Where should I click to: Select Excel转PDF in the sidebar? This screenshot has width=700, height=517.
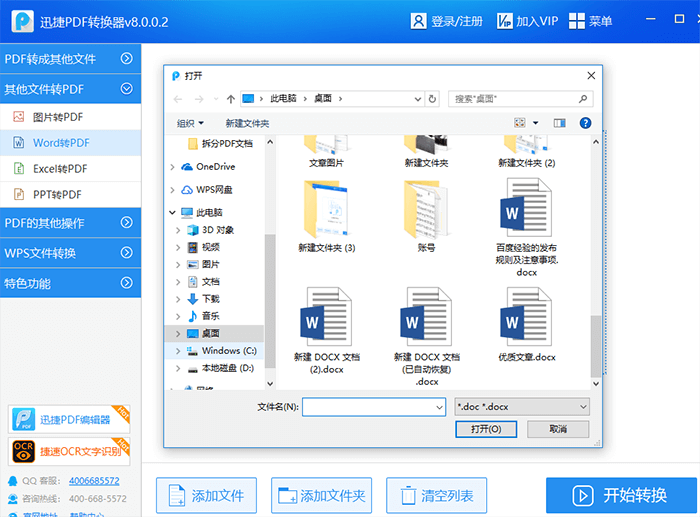tap(71, 169)
